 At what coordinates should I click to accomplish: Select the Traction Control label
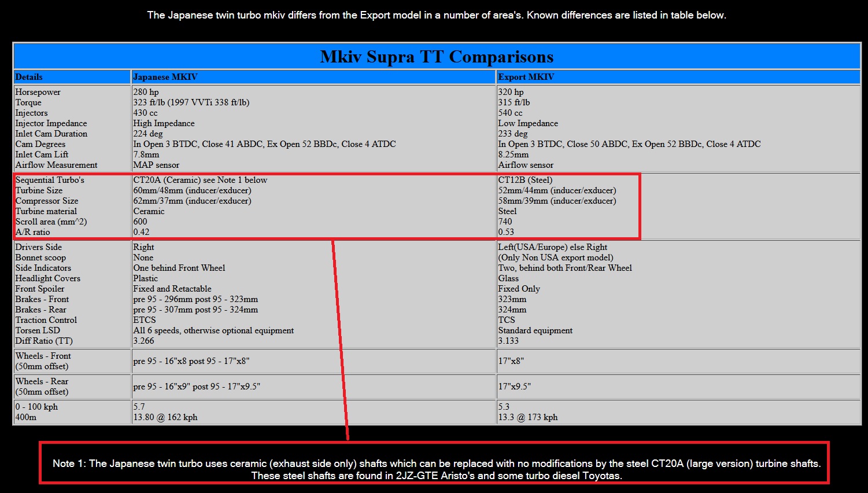(46, 320)
